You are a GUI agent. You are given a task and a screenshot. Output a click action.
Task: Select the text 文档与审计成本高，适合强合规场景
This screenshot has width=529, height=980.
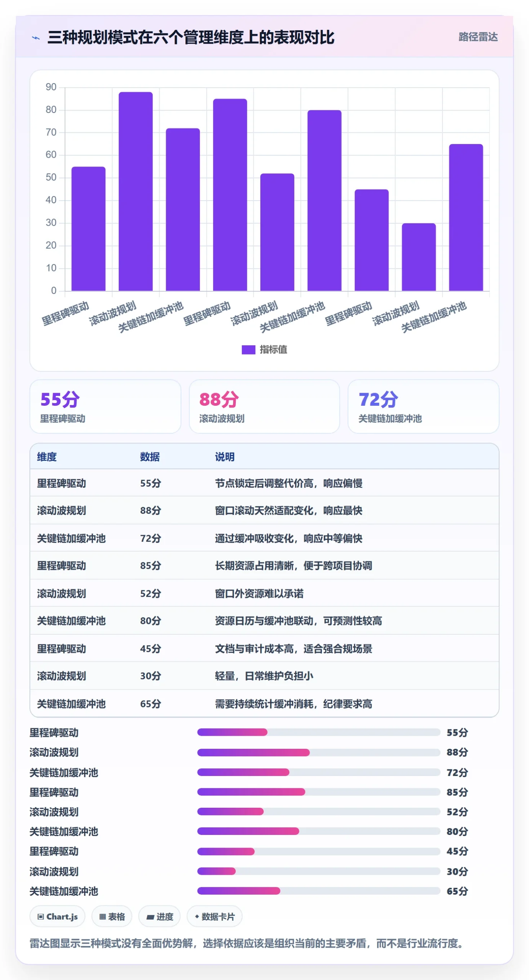(294, 648)
